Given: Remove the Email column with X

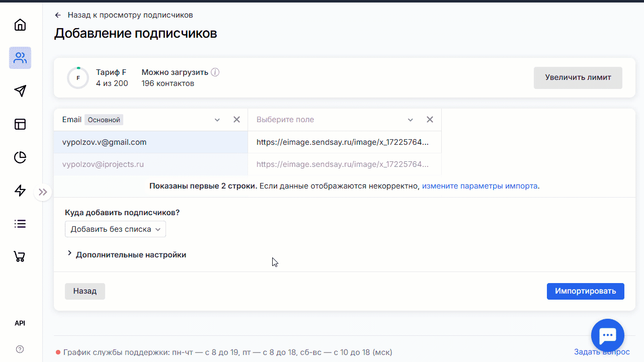Looking at the screenshot, I should pos(236,120).
